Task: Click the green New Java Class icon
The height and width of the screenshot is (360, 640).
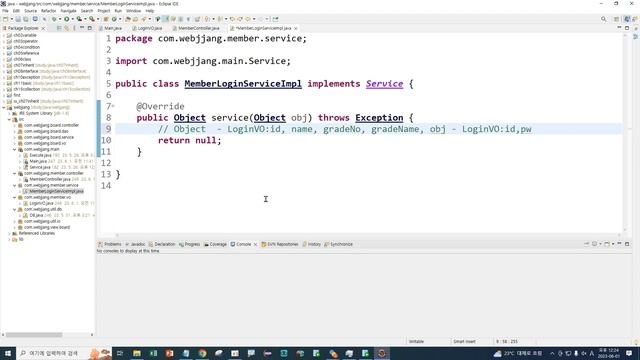Action: (x=114, y=19)
